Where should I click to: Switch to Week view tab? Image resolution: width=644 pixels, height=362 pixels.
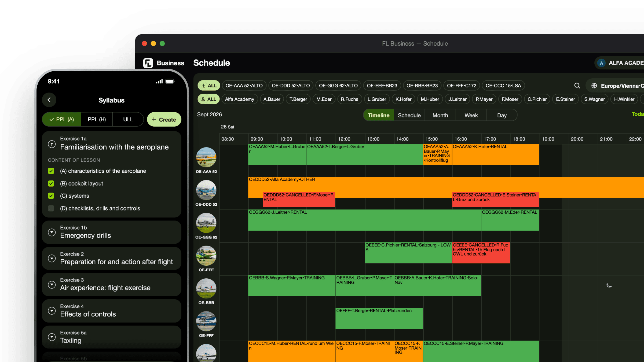click(x=471, y=115)
